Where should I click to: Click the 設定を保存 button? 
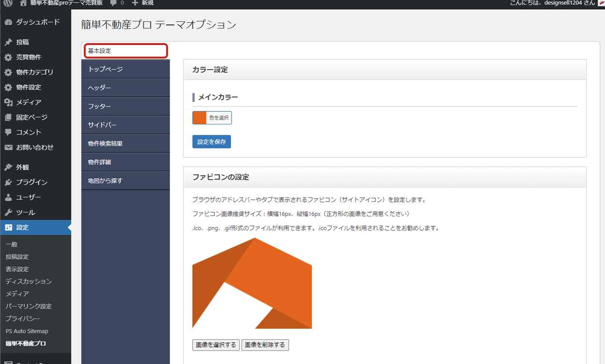tap(212, 142)
